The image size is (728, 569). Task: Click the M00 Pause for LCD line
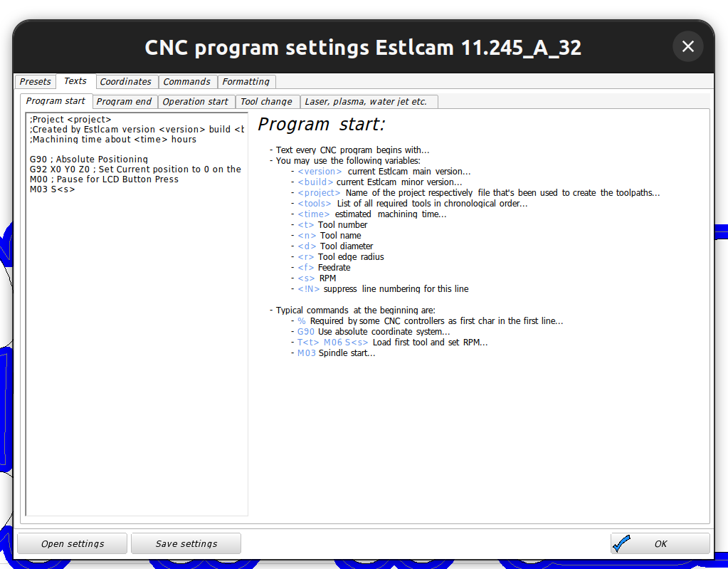pyautogui.click(x=104, y=179)
